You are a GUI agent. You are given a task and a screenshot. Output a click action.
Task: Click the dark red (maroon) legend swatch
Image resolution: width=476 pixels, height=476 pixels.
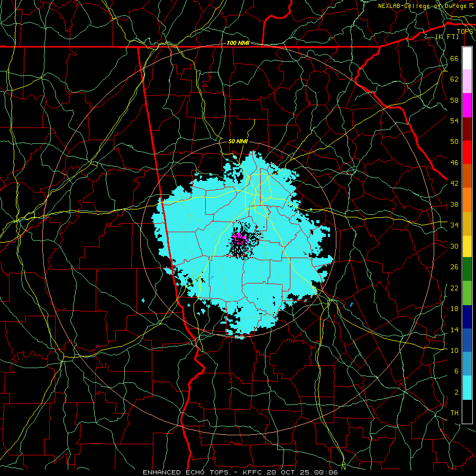click(467, 129)
